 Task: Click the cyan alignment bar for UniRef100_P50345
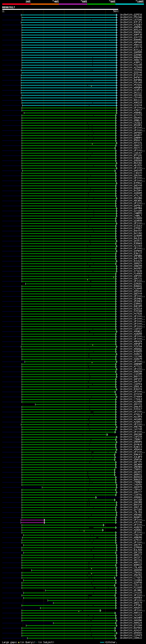69,83
